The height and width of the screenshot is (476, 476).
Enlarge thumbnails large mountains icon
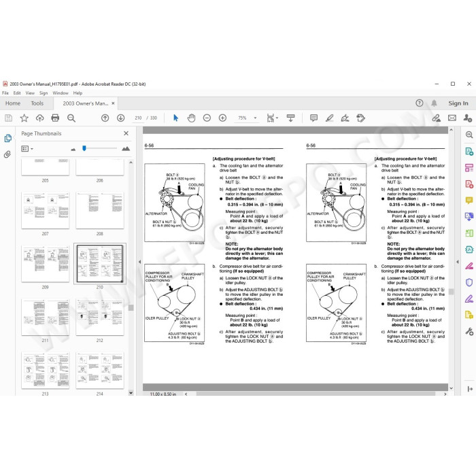tap(126, 149)
